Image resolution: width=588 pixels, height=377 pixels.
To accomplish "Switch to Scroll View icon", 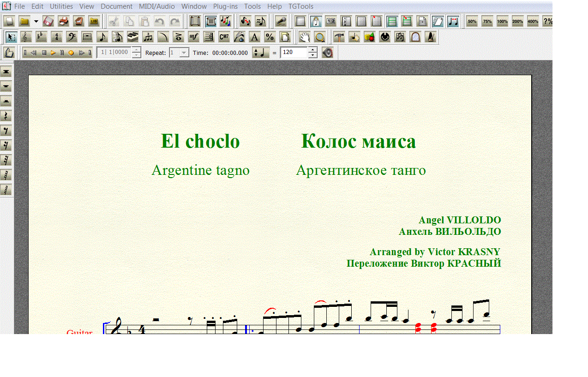I will (x=195, y=21).
